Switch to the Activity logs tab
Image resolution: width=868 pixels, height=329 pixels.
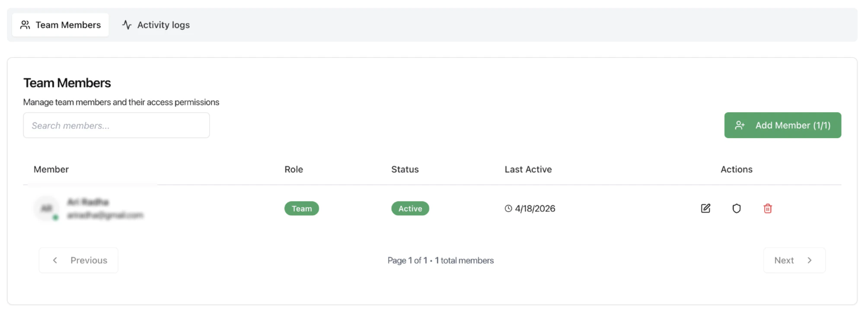[156, 25]
